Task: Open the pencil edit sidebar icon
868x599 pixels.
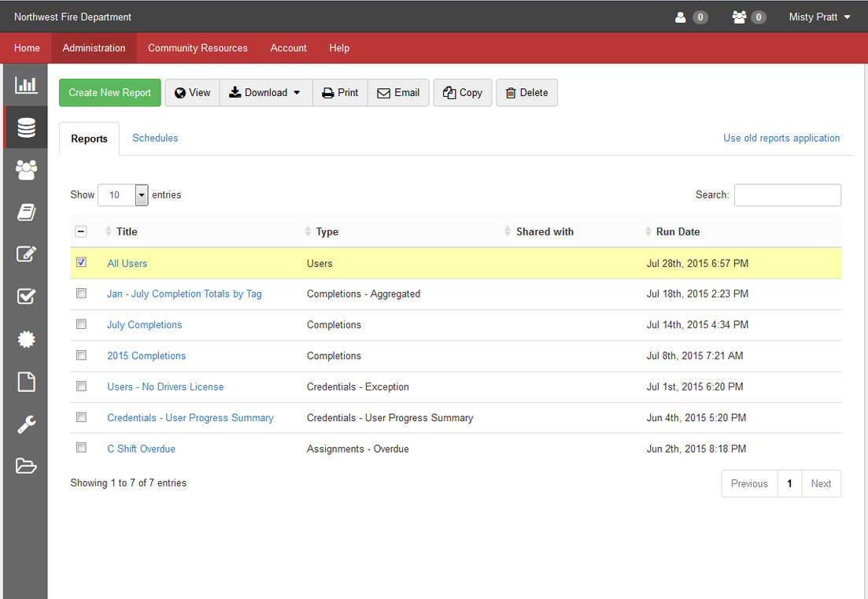Action: [x=26, y=254]
